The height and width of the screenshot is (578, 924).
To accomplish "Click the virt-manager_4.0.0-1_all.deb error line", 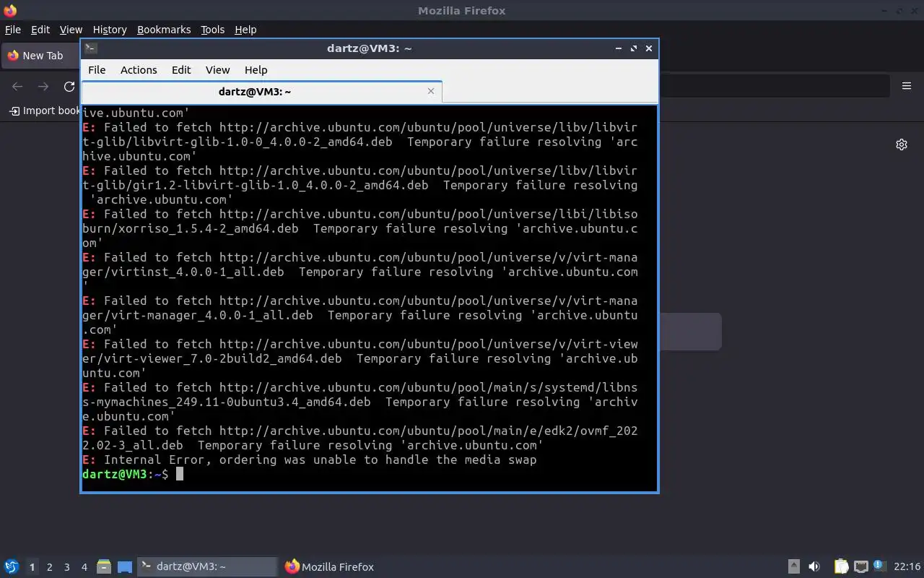I will point(360,315).
